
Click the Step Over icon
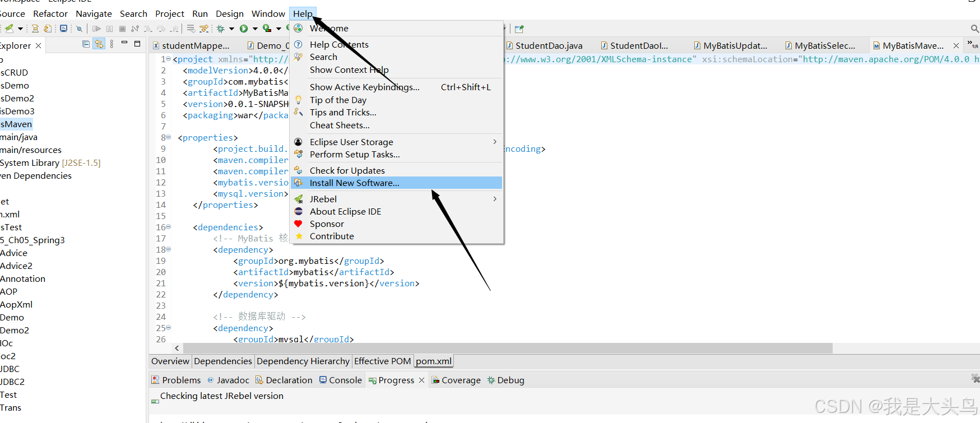click(x=161, y=29)
